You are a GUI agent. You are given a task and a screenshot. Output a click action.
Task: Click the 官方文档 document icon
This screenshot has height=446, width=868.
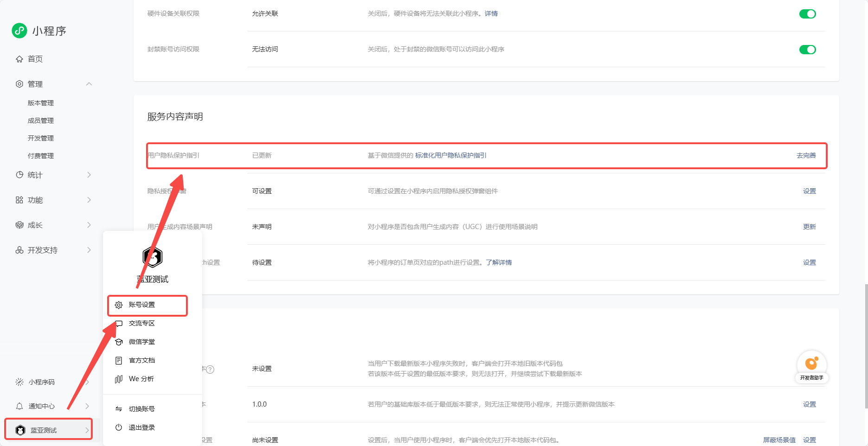pos(119,361)
